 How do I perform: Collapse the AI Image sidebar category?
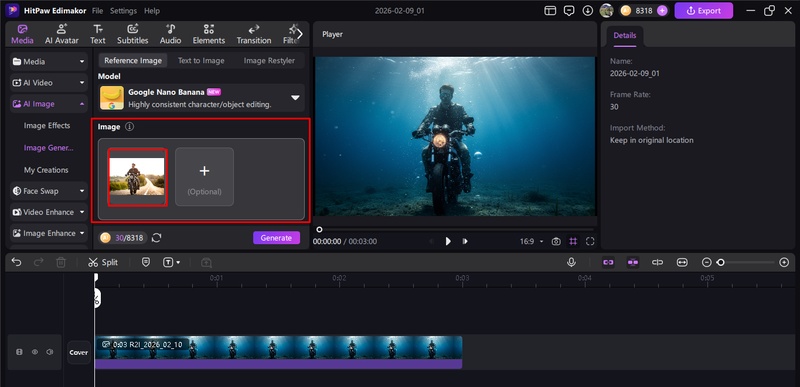click(49, 104)
